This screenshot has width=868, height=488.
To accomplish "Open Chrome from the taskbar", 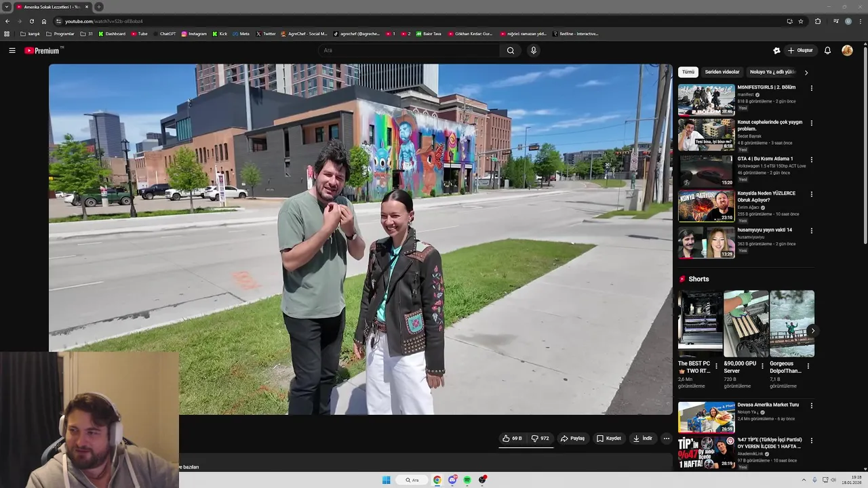I will (x=437, y=480).
